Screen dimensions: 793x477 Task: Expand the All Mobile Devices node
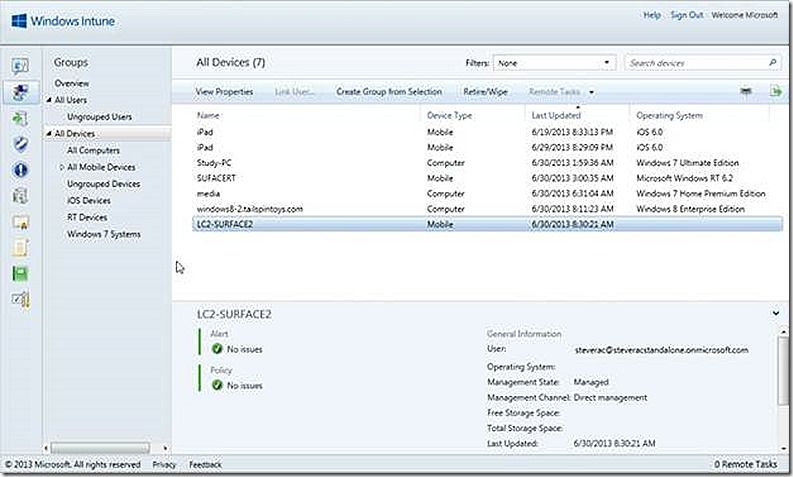[x=62, y=167]
